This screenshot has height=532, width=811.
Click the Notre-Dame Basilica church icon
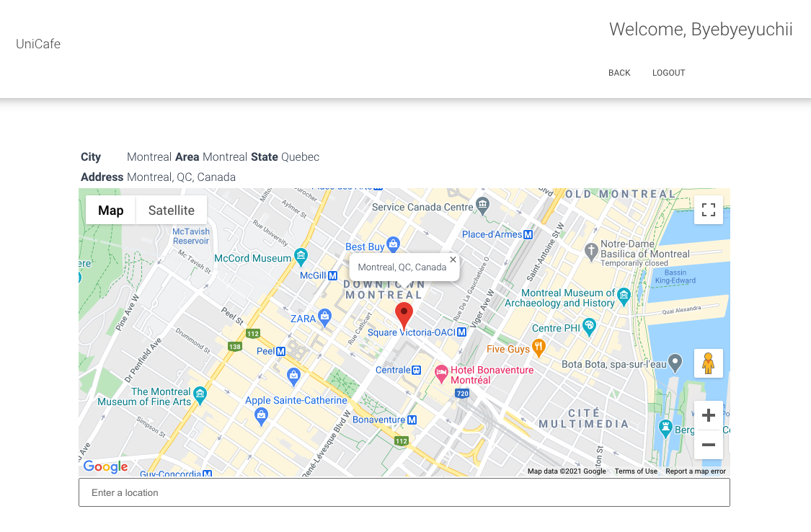591,252
